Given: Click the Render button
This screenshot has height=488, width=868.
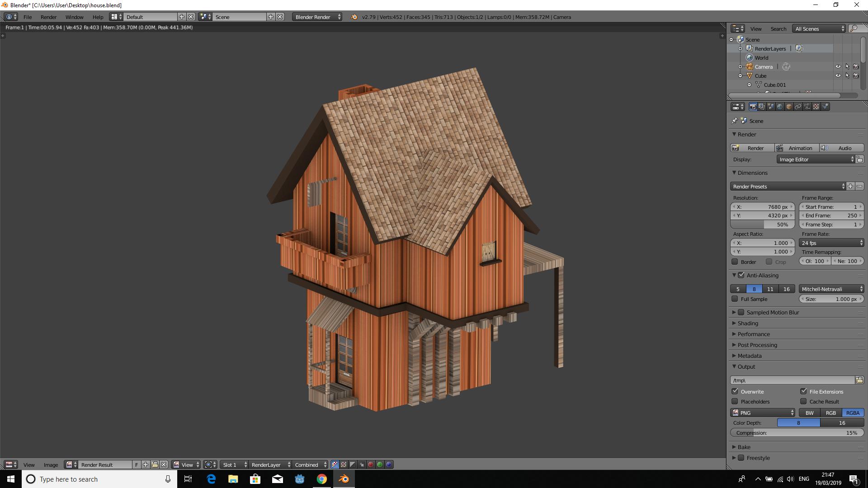Looking at the screenshot, I should pos(752,148).
